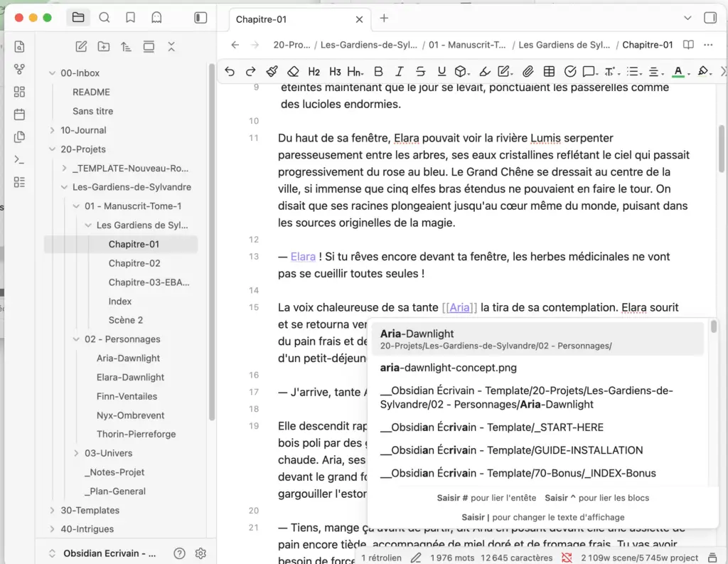Image resolution: width=728 pixels, height=564 pixels.
Task: Create a new folder in explorer
Action: tap(104, 47)
